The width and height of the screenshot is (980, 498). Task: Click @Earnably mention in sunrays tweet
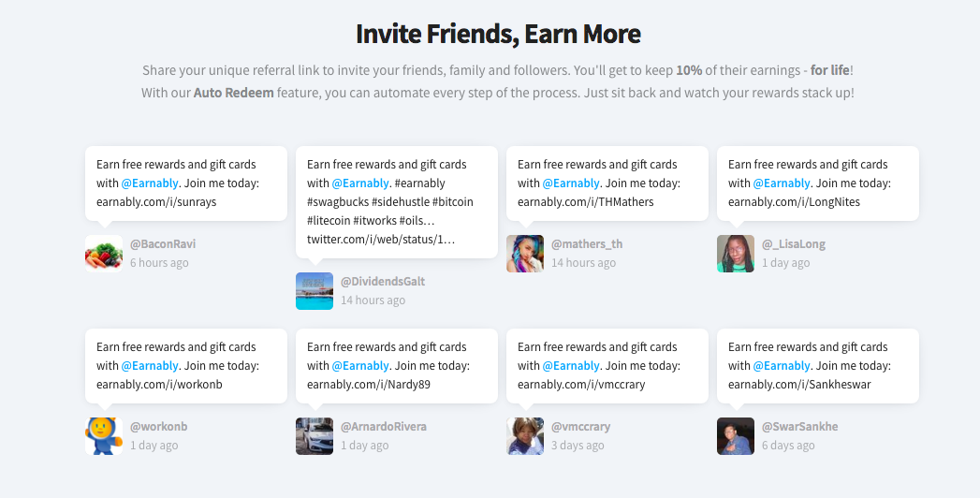tap(150, 183)
